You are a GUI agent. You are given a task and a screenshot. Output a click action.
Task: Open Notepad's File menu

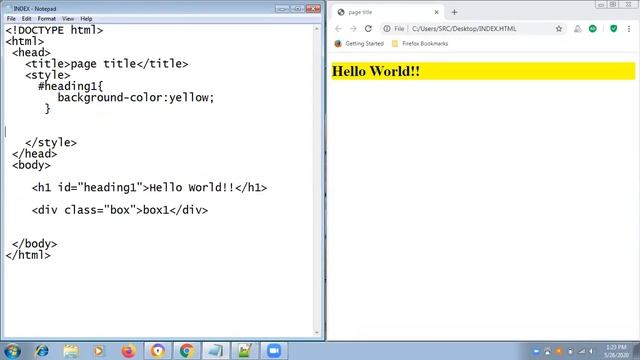pos(11,19)
